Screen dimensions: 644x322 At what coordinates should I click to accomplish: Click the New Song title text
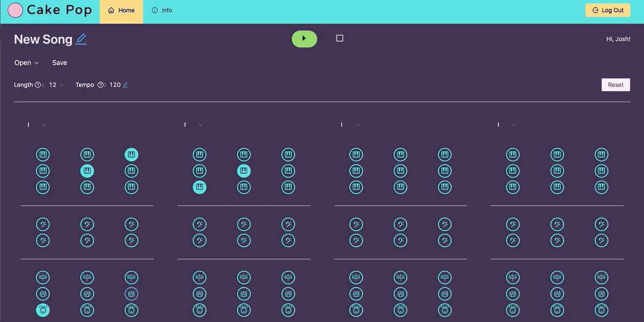(43, 39)
